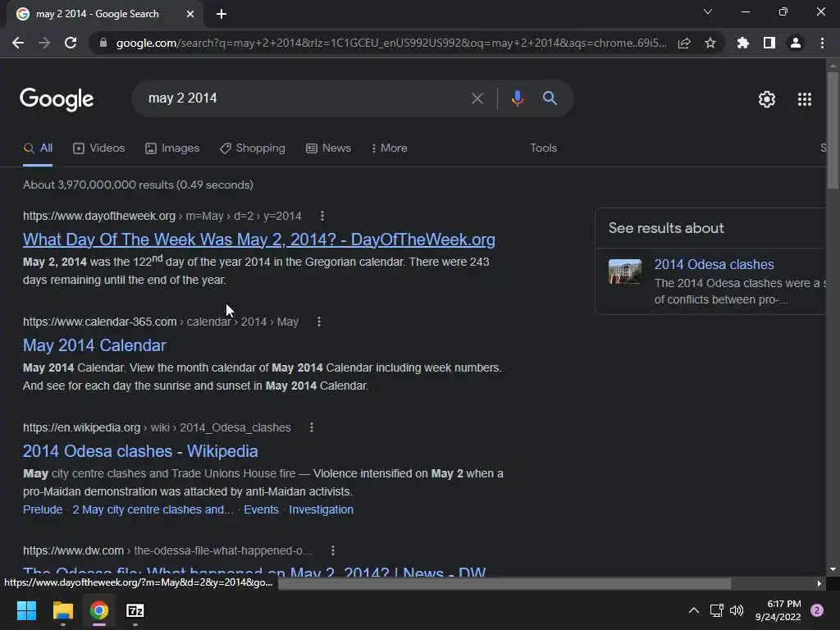Open options for calendar-365.com result
The width and height of the screenshot is (840, 630).
click(319, 322)
